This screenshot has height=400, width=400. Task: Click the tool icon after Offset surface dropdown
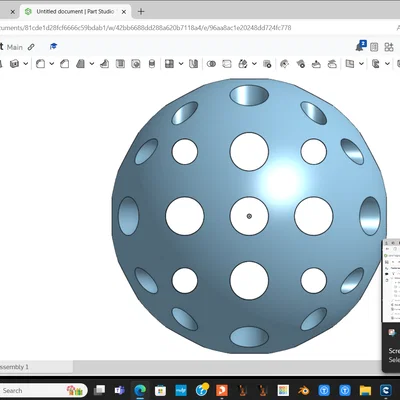(376, 64)
